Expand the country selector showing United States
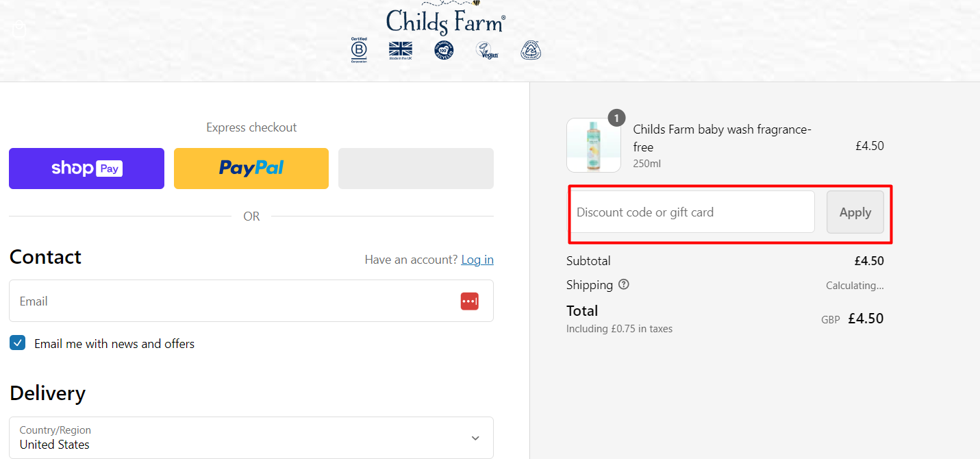Image resolution: width=980 pixels, height=459 pixels. click(251, 438)
